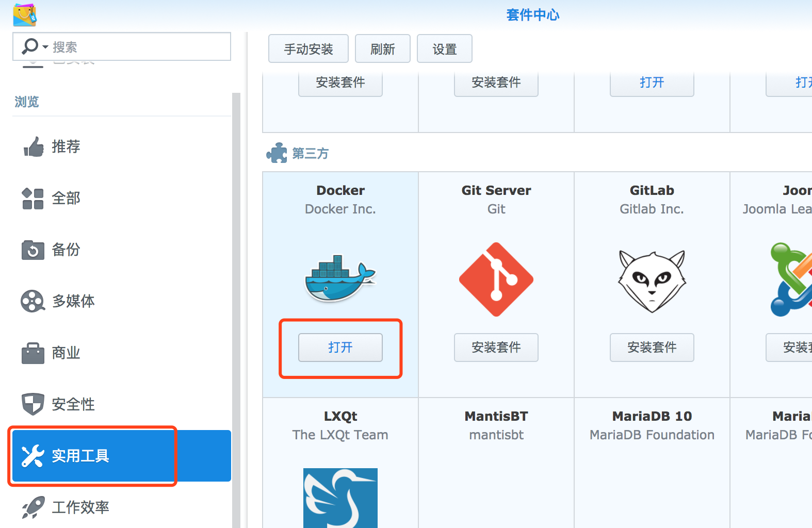Select the 备份 backup icon
Image resolution: width=812 pixels, height=528 pixels.
pyautogui.click(x=33, y=250)
